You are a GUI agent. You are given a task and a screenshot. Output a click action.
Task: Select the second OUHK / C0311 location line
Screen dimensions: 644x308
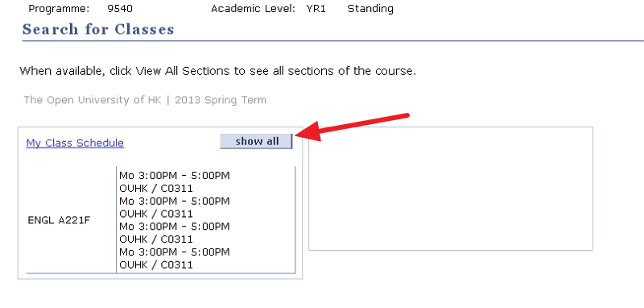click(156, 214)
